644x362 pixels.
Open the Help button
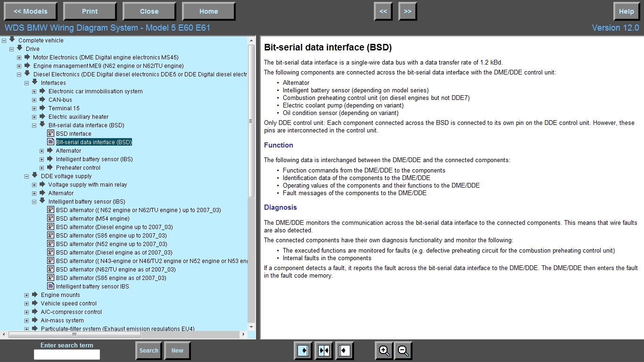626,11
